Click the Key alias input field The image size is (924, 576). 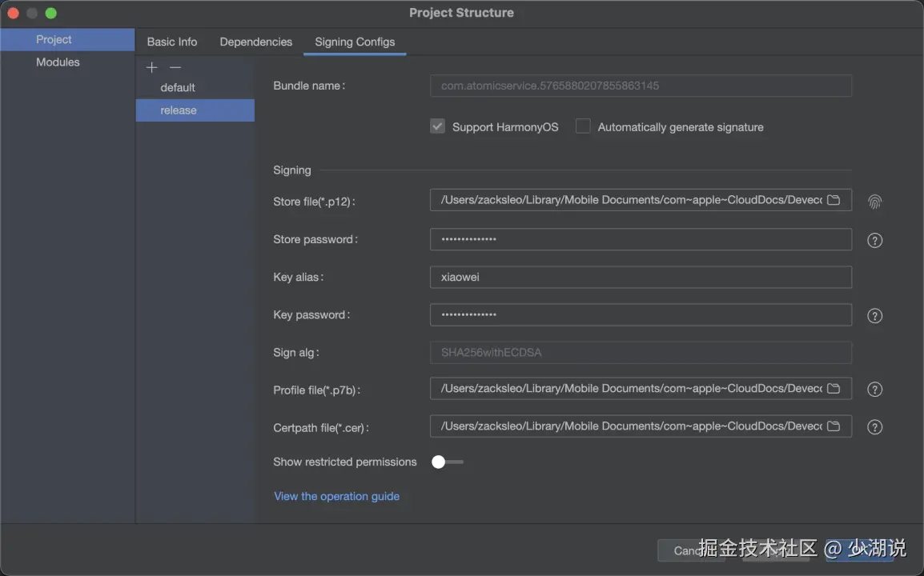641,278
